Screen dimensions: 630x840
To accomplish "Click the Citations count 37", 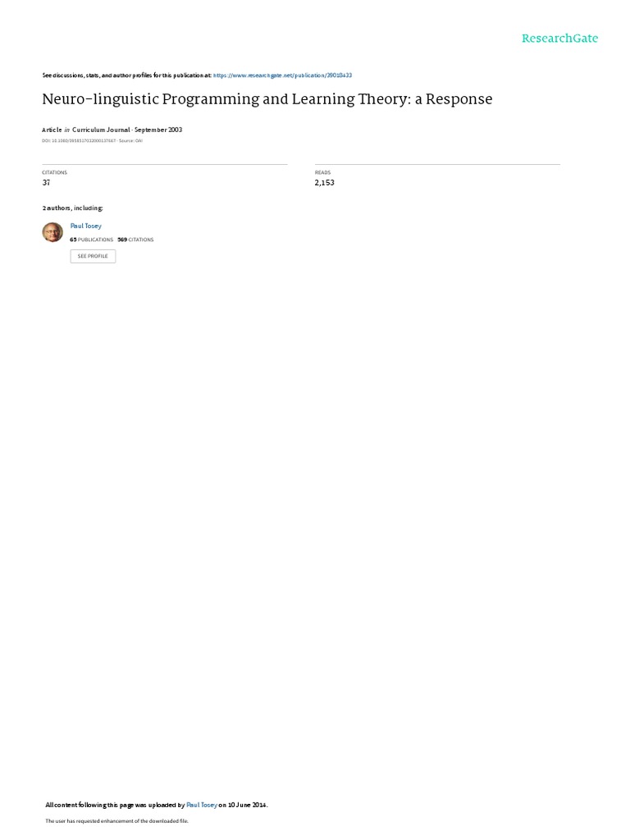I will point(46,183).
